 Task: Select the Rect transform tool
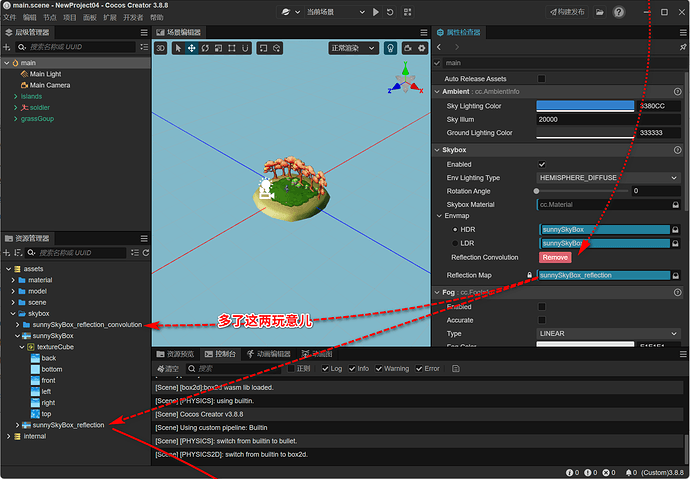coord(231,48)
